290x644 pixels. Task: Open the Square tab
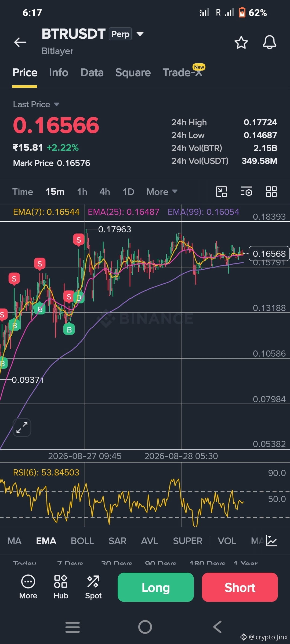(x=133, y=73)
